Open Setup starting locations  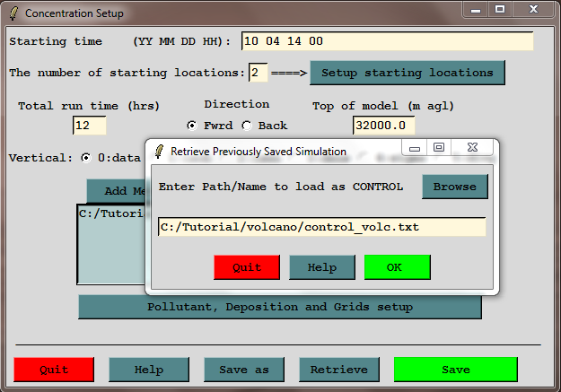pyautogui.click(x=407, y=73)
